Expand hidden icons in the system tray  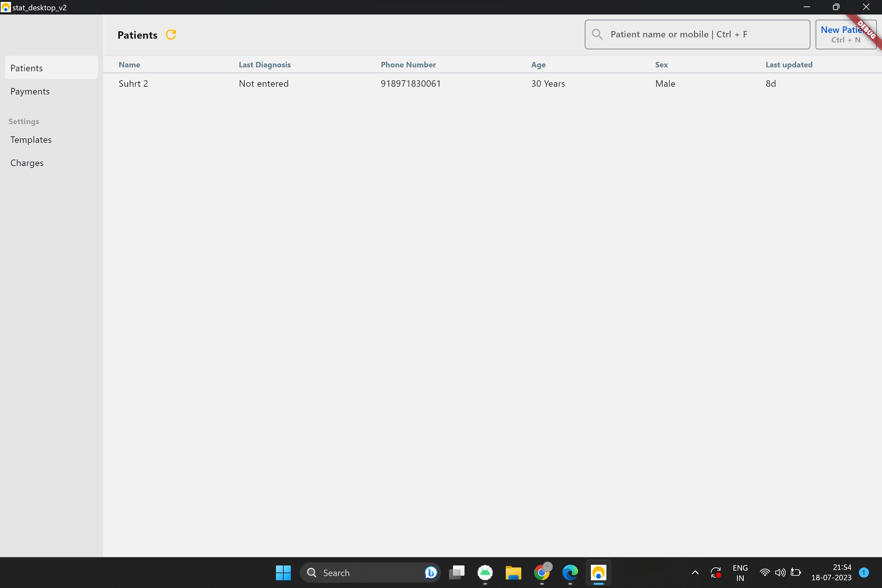(x=695, y=573)
